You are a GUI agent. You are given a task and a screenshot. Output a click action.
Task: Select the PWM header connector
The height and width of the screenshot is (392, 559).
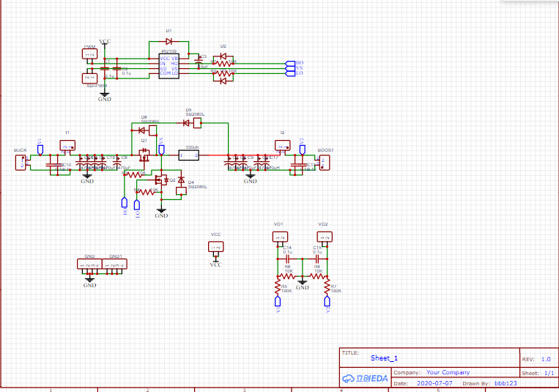(90, 54)
